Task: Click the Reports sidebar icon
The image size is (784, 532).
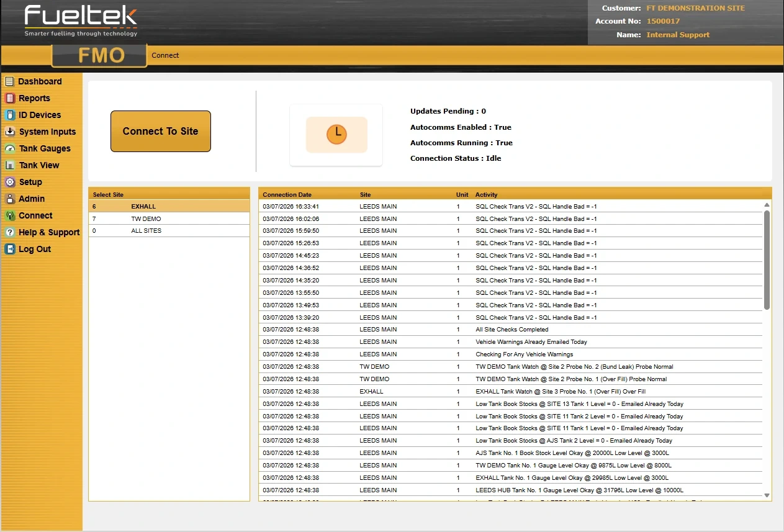Action: 9,98
